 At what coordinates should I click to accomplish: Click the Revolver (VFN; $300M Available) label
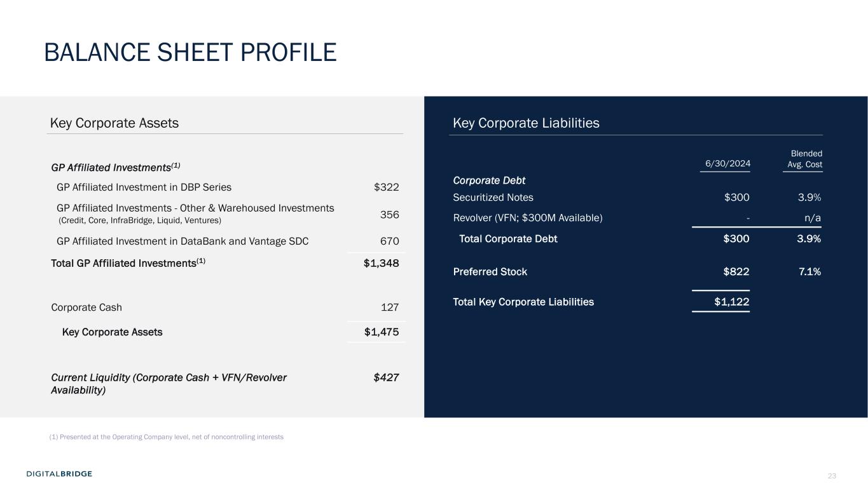click(x=527, y=218)
